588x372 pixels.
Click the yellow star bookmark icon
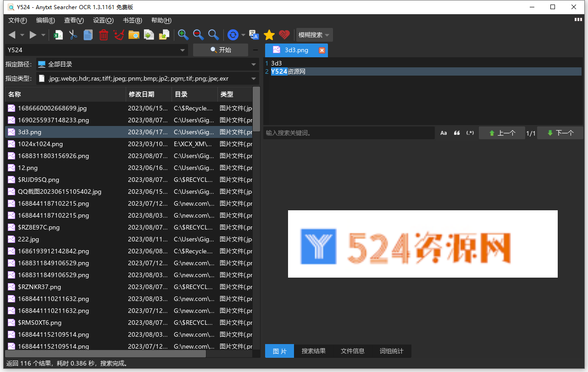[269, 35]
